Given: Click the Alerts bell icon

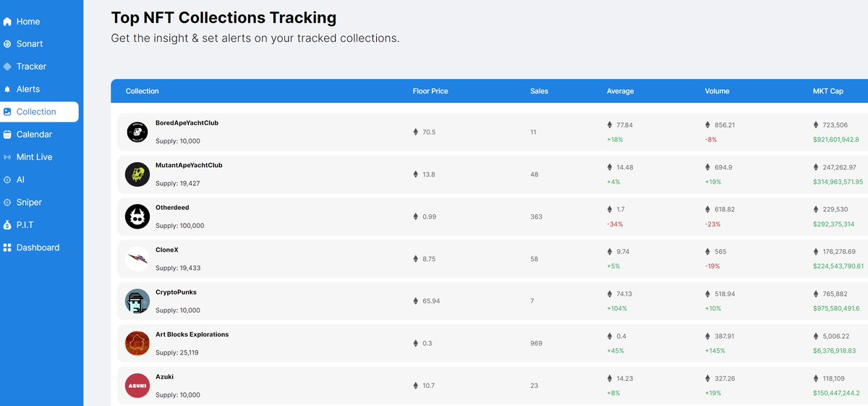Looking at the screenshot, I should (7, 89).
